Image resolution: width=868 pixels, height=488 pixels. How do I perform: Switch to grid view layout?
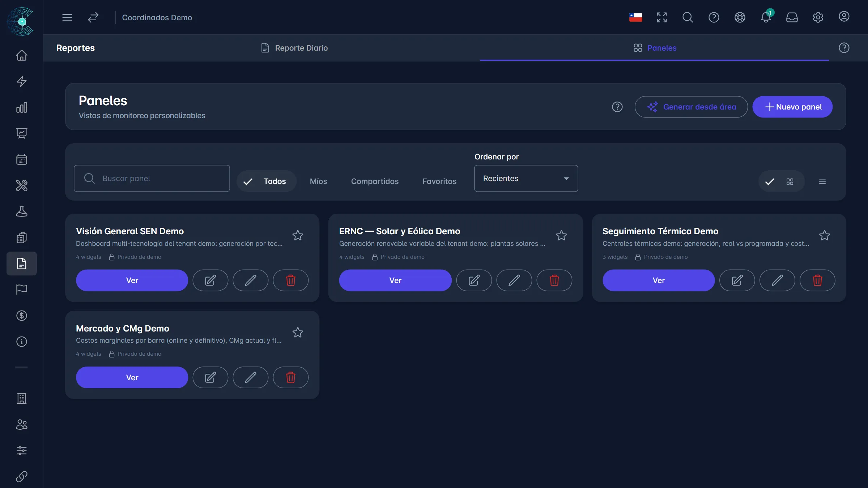pos(782,181)
